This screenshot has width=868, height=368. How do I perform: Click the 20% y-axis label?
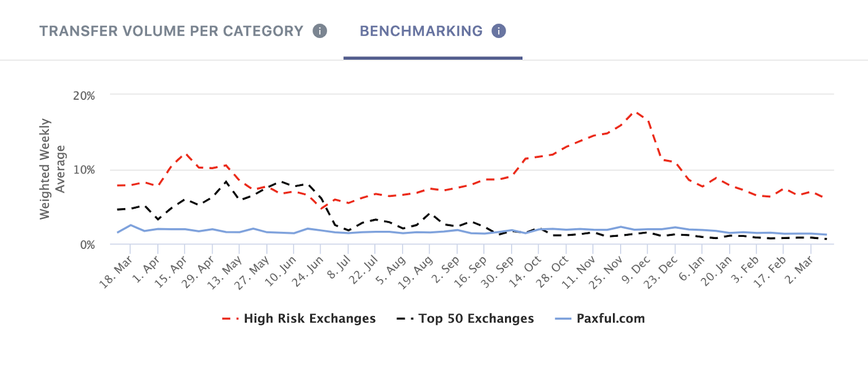[x=84, y=96]
